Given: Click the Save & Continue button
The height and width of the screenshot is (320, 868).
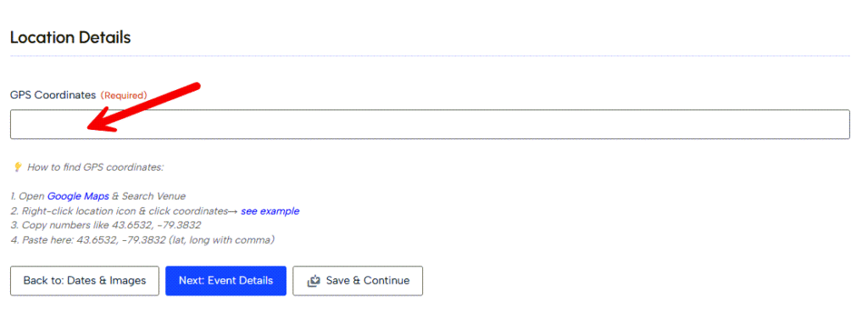Looking at the screenshot, I should (358, 281).
